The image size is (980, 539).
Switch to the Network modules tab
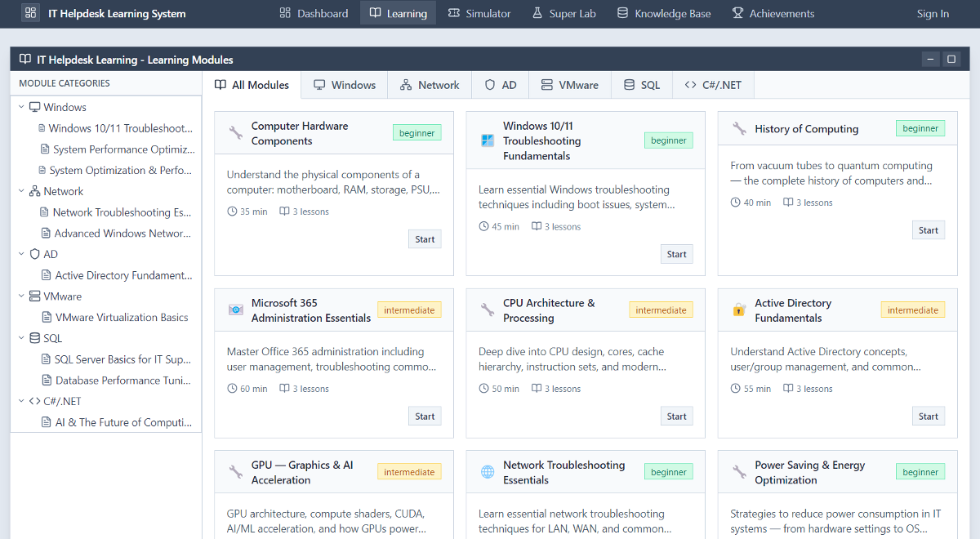tap(430, 85)
